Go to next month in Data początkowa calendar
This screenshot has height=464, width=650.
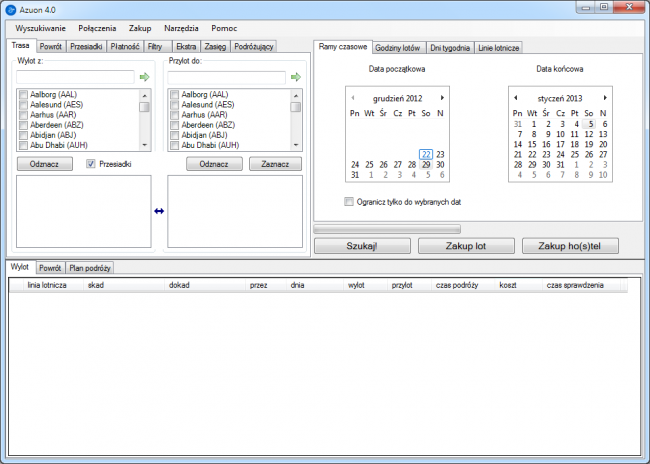click(x=442, y=97)
